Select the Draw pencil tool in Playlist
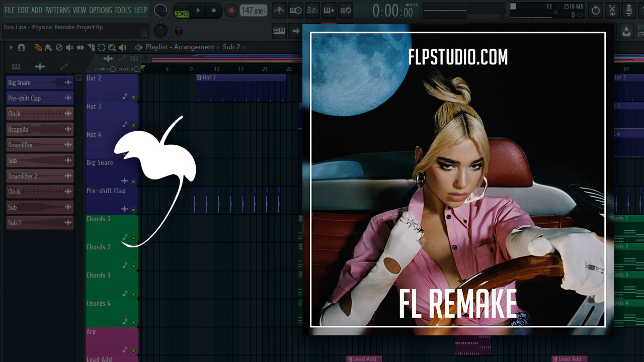 [38, 47]
